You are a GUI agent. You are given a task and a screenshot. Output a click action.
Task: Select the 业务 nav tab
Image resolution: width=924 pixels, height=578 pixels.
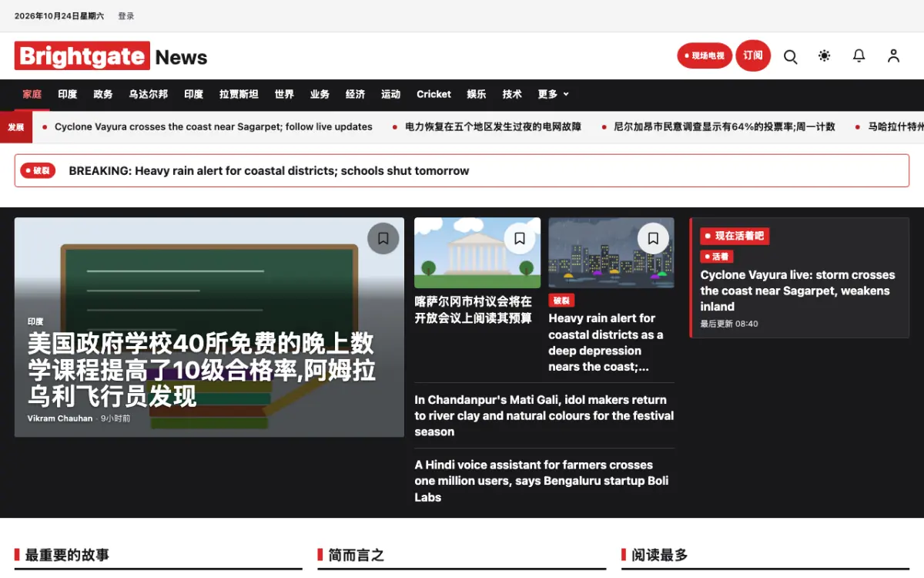(x=320, y=94)
